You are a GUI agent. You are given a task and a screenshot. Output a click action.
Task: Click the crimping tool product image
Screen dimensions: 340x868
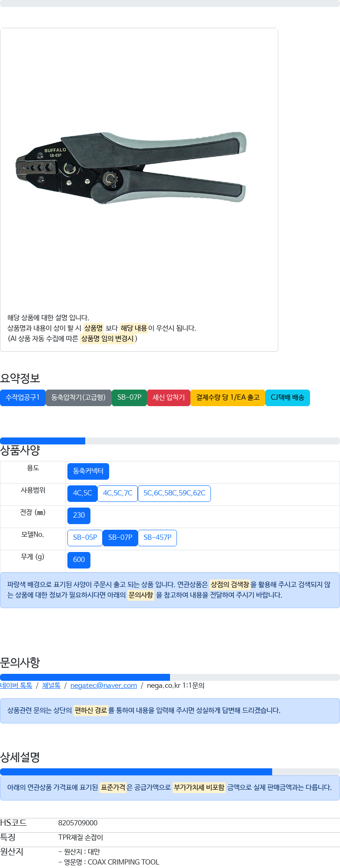pos(131,168)
